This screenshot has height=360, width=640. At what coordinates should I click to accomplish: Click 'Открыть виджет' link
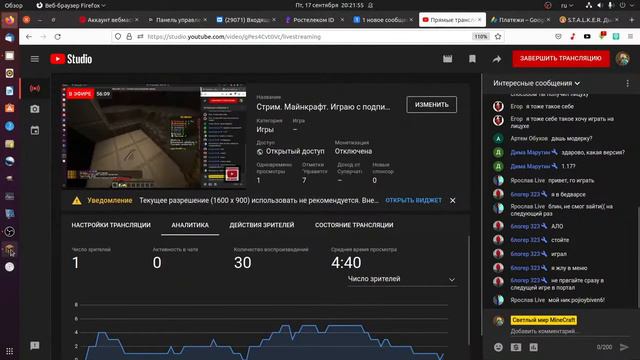(x=413, y=200)
